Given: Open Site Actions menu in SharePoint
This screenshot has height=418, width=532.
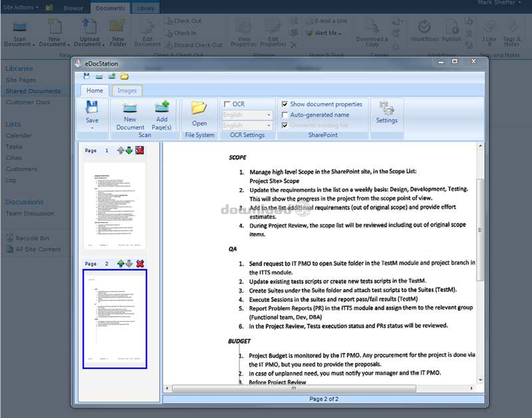Looking at the screenshot, I should click(x=21, y=7).
